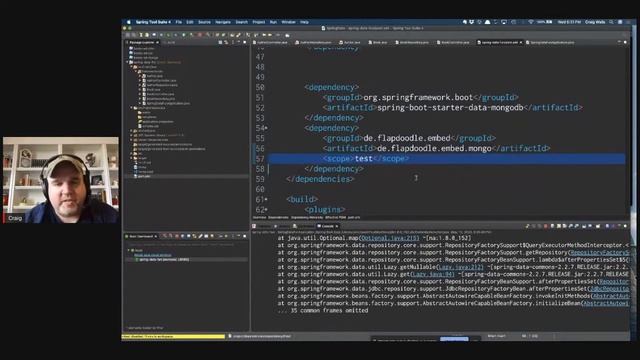Open the Source menu
The image size is (640, 360).
pos(204,22)
